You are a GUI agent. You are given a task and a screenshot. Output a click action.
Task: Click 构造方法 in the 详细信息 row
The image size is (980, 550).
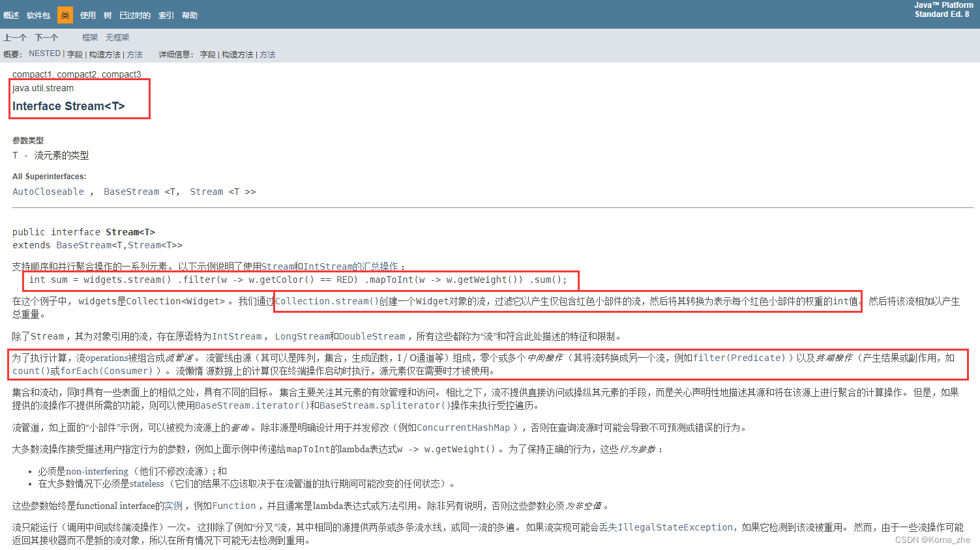(237, 55)
